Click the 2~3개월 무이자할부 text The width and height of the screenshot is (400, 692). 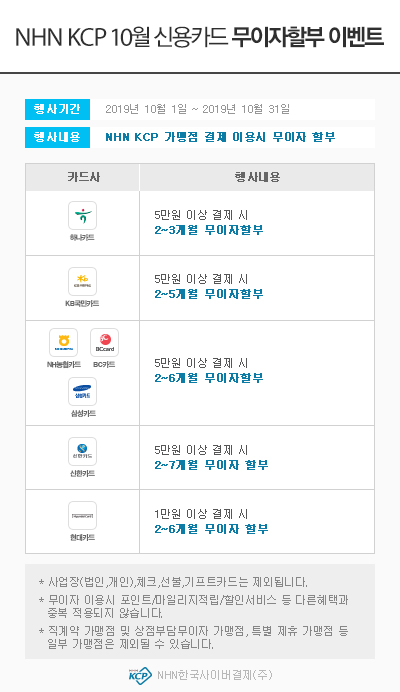click(209, 230)
